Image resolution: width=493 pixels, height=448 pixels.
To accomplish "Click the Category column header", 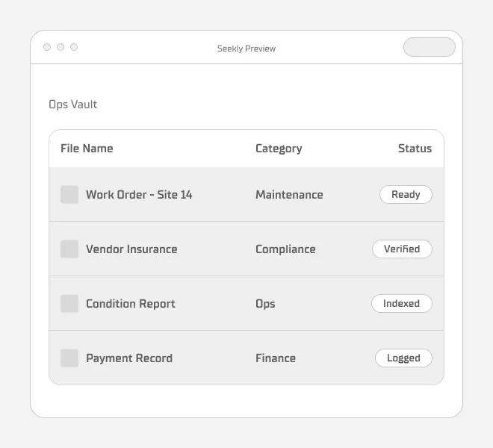I will tap(279, 149).
